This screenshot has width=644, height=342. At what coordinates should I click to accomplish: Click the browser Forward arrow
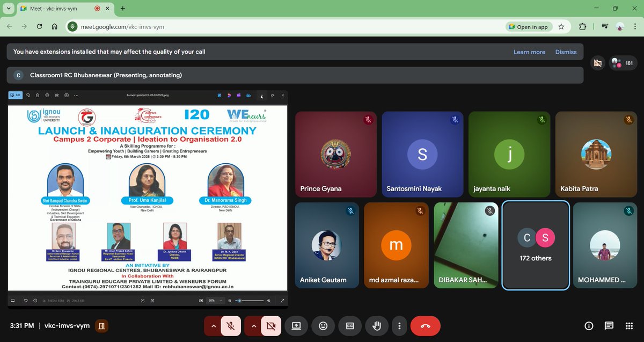pyautogui.click(x=24, y=27)
